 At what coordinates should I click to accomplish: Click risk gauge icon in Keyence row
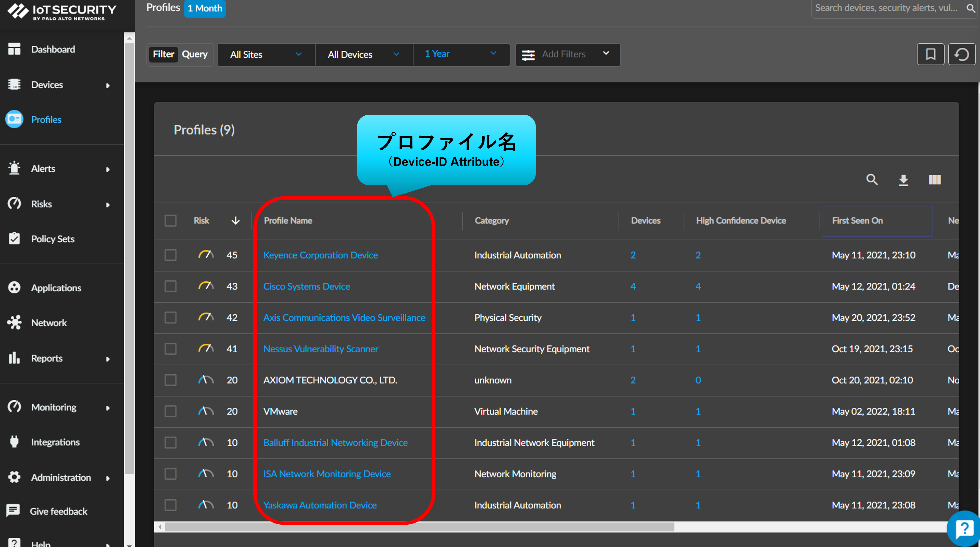(x=206, y=255)
